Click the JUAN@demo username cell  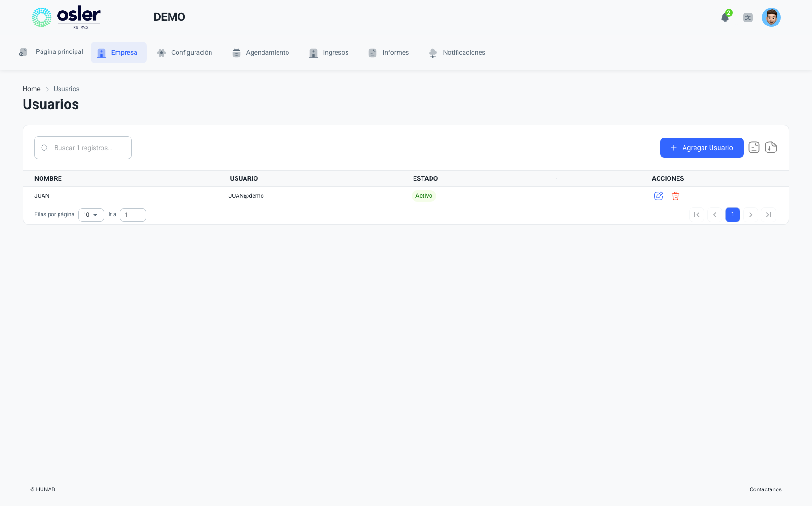point(246,196)
